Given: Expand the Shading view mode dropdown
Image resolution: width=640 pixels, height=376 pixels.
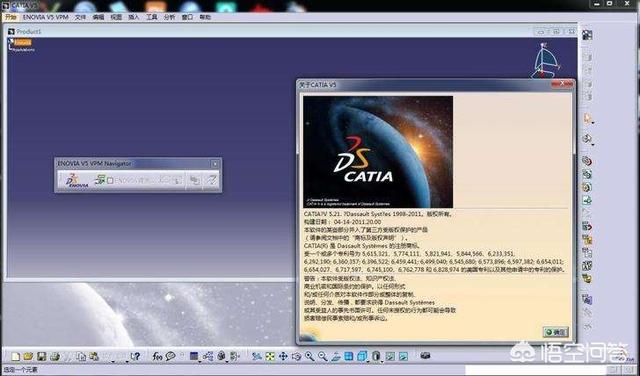Looking at the screenshot, I should tap(381, 361).
